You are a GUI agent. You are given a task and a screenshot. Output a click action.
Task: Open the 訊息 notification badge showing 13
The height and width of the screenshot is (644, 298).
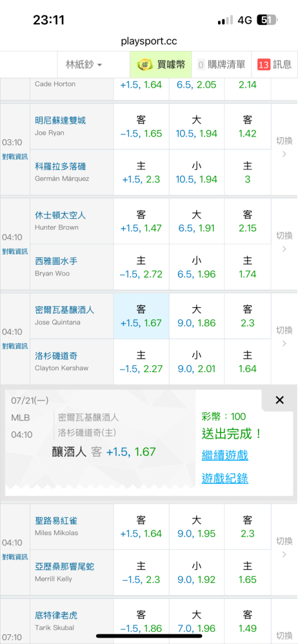point(263,64)
